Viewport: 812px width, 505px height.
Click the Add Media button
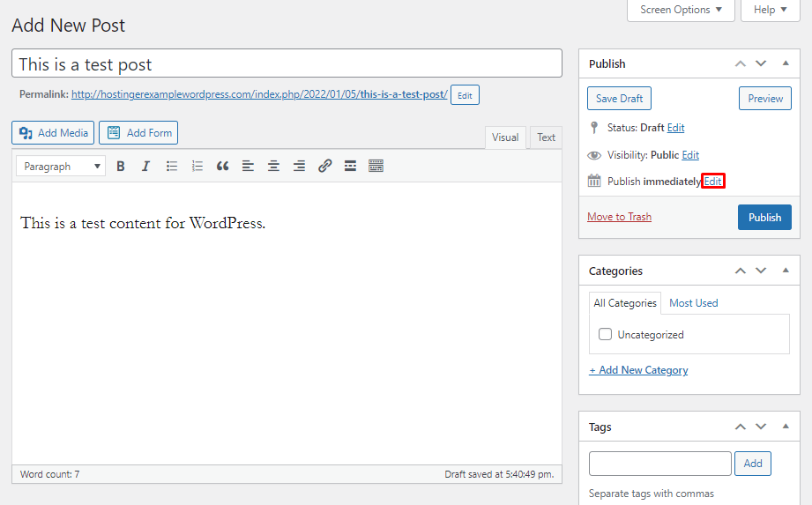click(x=53, y=133)
